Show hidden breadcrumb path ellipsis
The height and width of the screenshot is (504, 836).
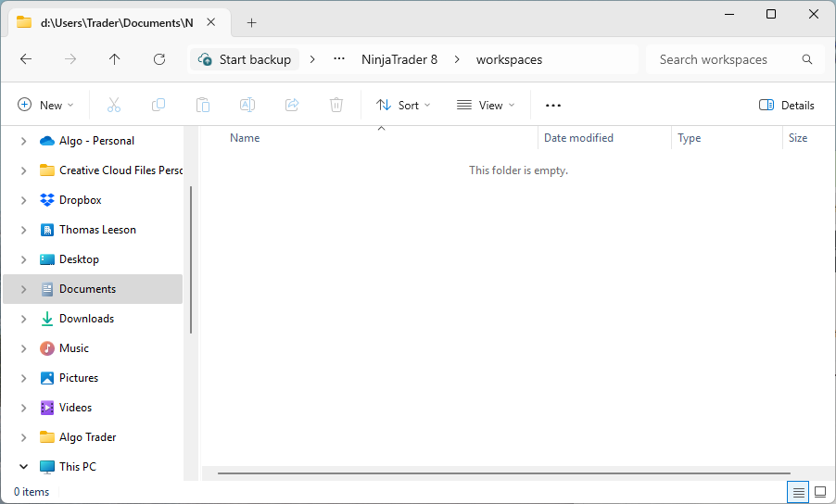(x=339, y=59)
